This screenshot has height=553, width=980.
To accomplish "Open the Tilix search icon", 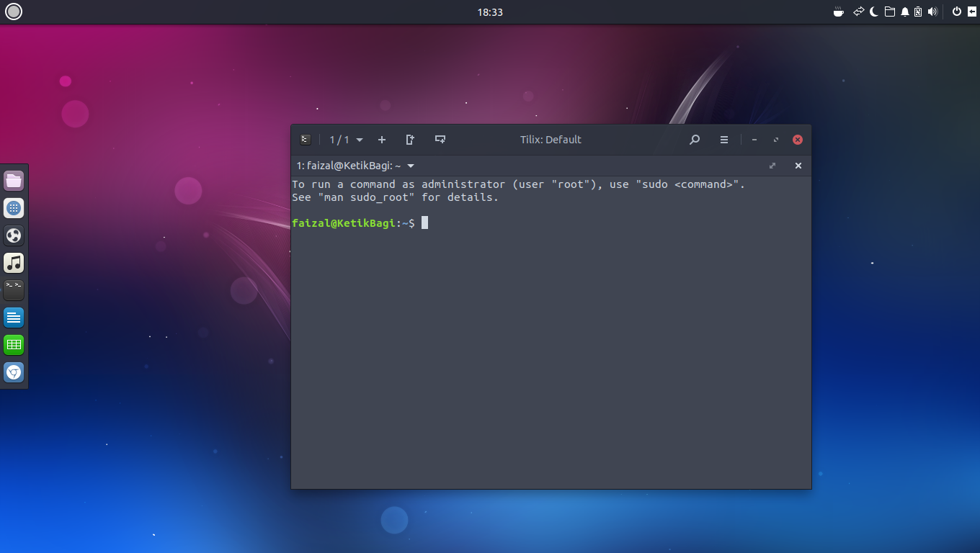I will (x=695, y=140).
